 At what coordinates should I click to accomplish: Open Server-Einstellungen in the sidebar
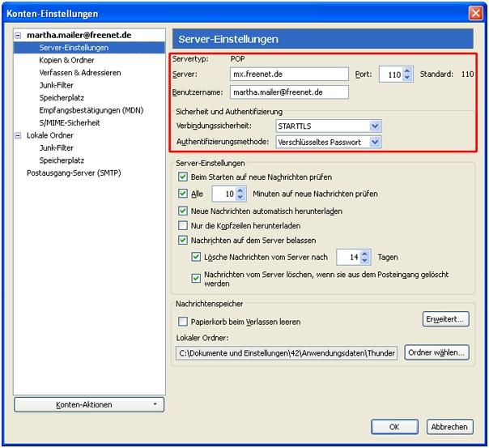(74, 48)
